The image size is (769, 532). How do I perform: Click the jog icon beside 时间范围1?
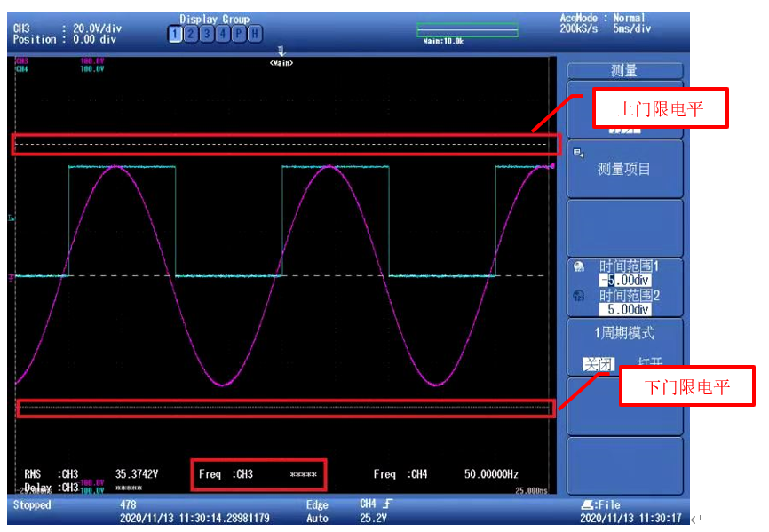pos(580,266)
